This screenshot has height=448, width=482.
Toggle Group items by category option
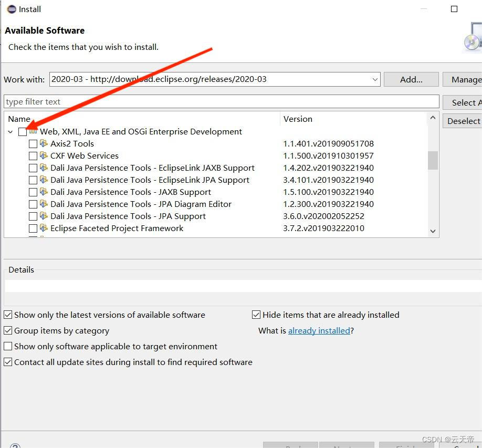[x=8, y=330]
